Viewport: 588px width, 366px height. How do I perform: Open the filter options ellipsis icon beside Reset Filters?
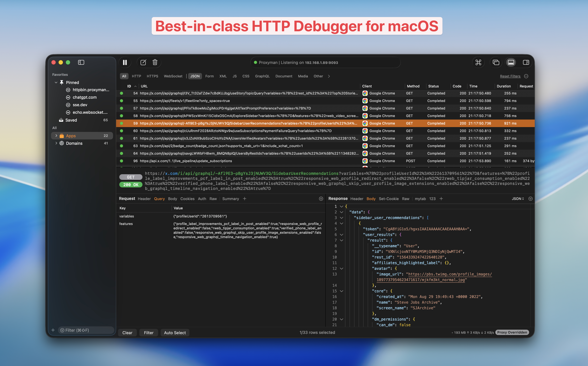click(526, 76)
